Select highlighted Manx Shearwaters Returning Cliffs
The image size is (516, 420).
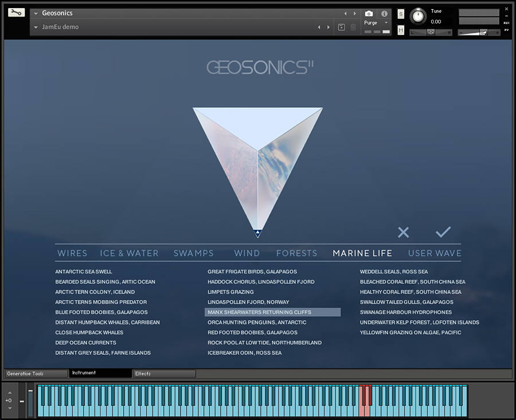pos(272,312)
